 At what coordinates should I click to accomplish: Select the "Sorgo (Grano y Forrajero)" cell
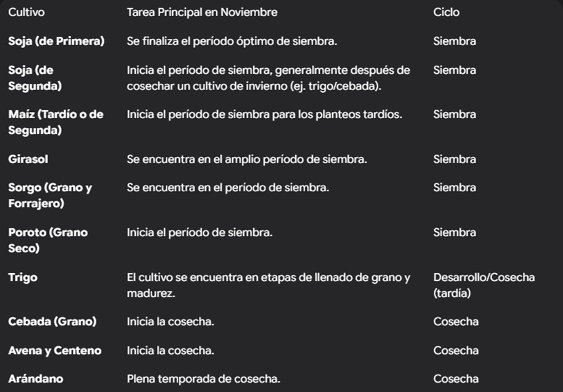(x=50, y=195)
